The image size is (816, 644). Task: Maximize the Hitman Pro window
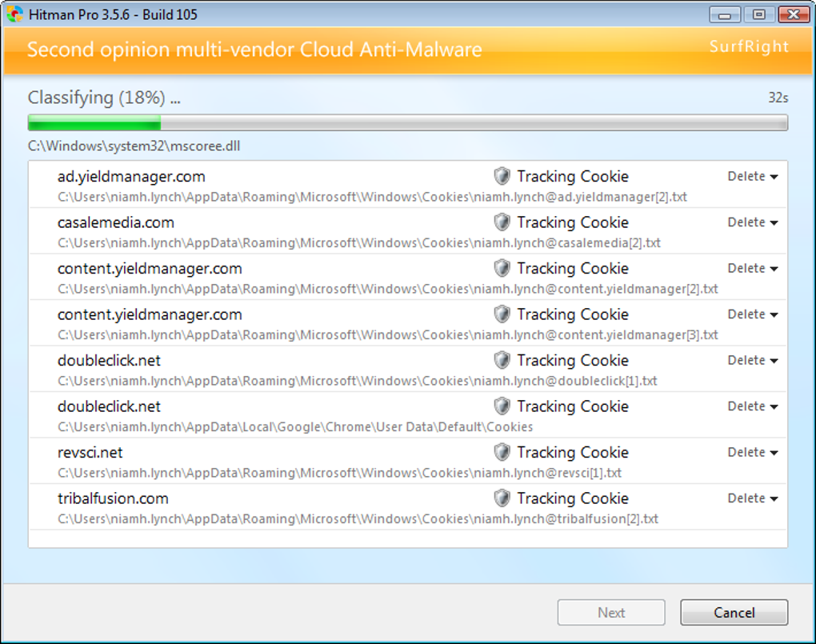(758, 14)
